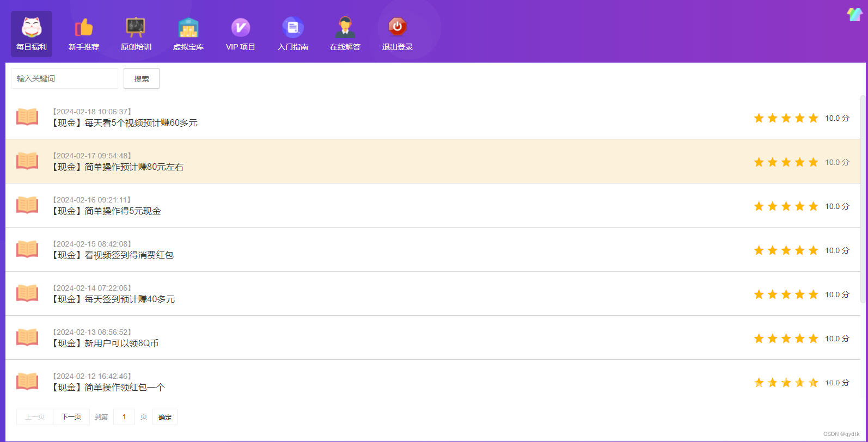Click timestamp 2024-02-12 16:42:46
This screenshot has width=868, height=442.
pos(93,376)
